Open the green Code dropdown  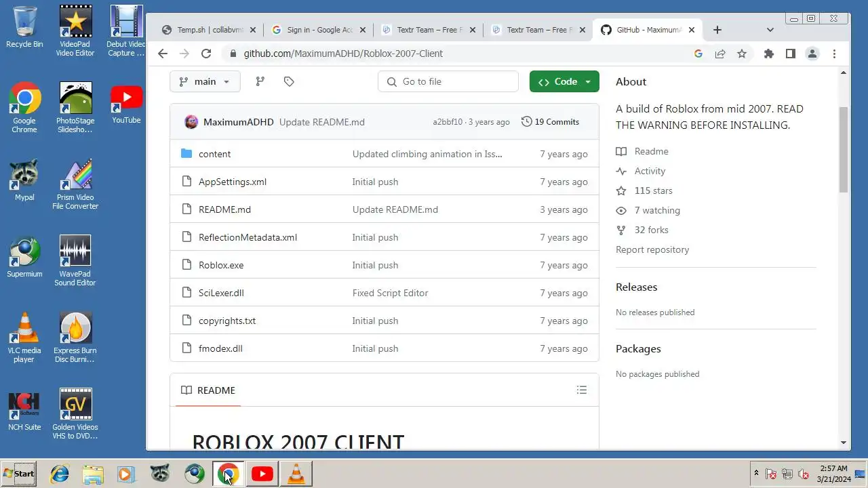[x=564, y=81]
